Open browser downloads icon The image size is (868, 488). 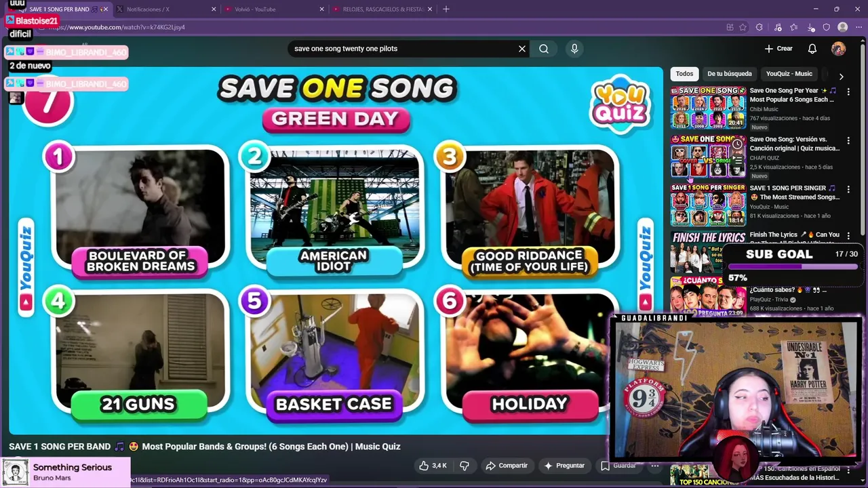point(811,28)
